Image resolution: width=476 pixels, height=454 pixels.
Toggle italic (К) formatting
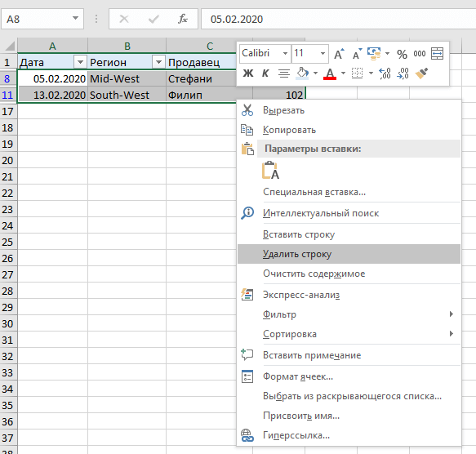point(265,73)
